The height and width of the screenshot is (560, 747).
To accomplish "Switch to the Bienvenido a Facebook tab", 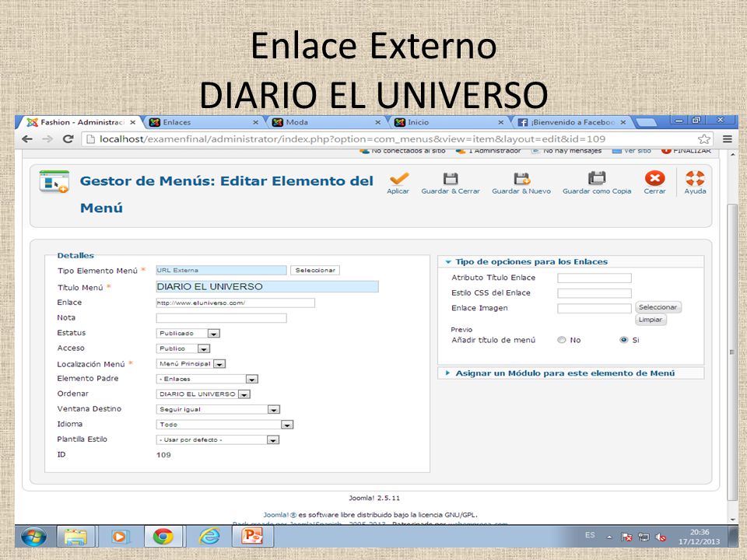I will pyautogui.click(x=572, y=122).
